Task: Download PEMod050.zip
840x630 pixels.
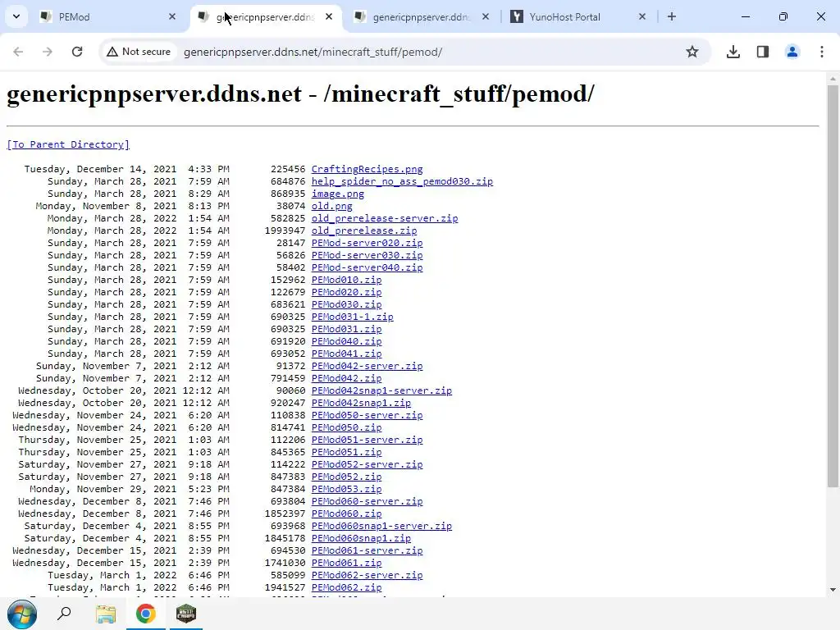Action: tap(347, 427)
